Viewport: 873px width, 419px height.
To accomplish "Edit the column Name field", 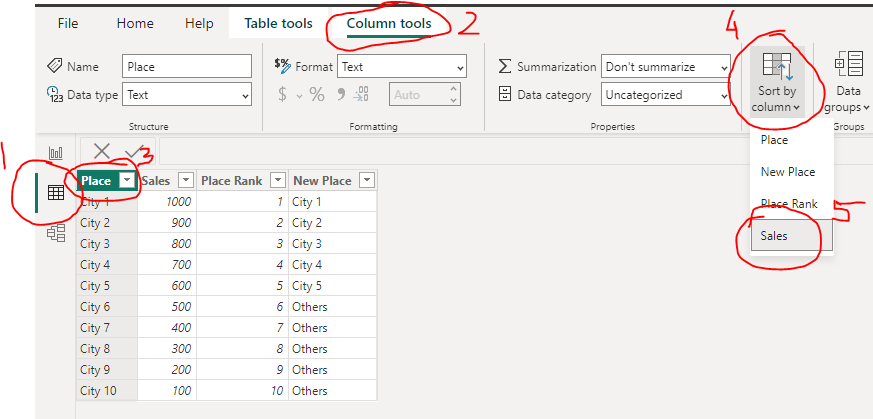I will point(187,66).
